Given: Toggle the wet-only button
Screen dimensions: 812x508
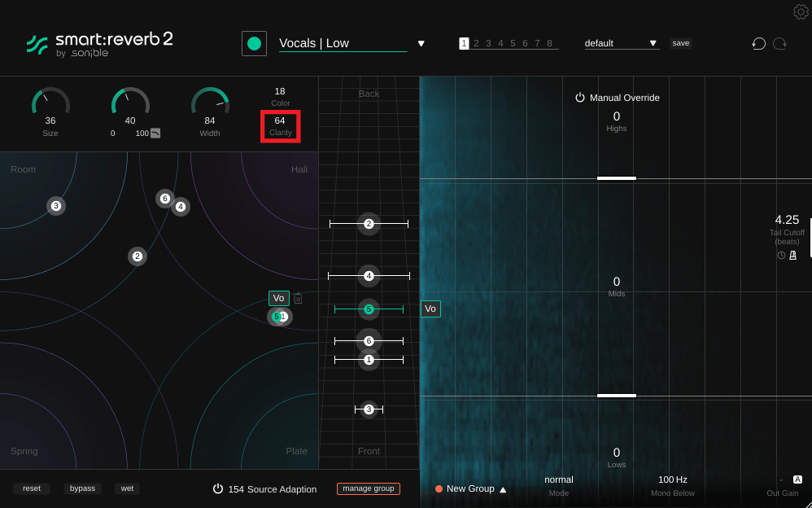Looking at the screenshot, I should (128, 488).
